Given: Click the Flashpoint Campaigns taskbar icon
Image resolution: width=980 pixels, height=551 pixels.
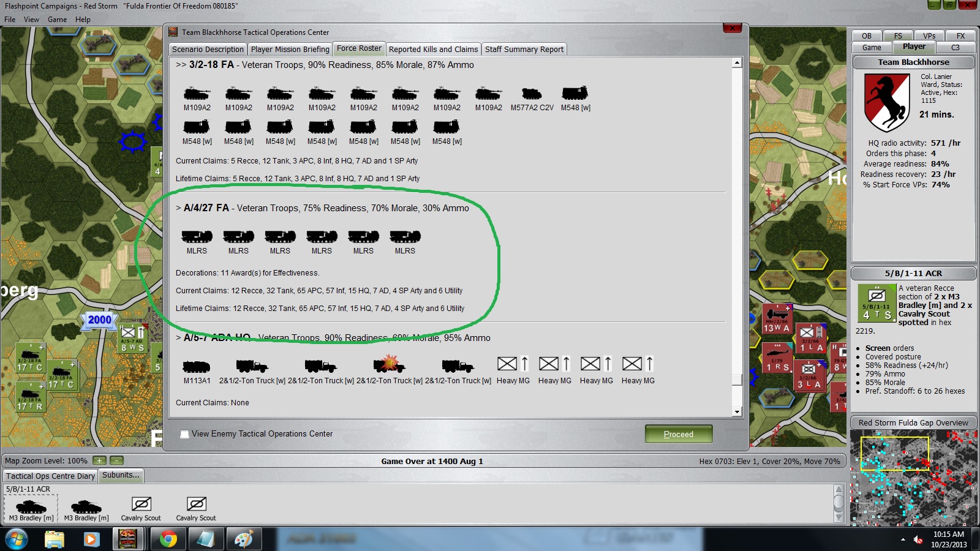Looking at the screenshot, I should tap(128, 539).
